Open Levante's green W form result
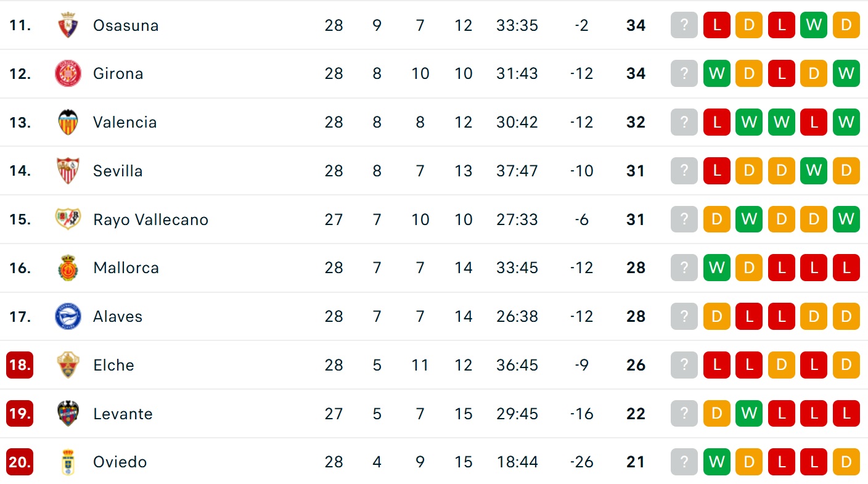Image resolution: width=868 pixels, height=484 pixels. tap(749, 413)
